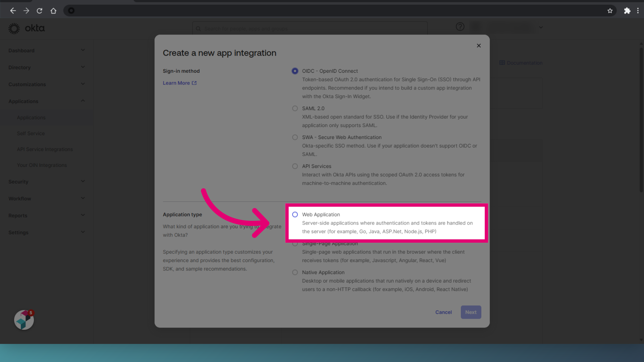
Task: Select Native Application type
Action: coord(295,273)
